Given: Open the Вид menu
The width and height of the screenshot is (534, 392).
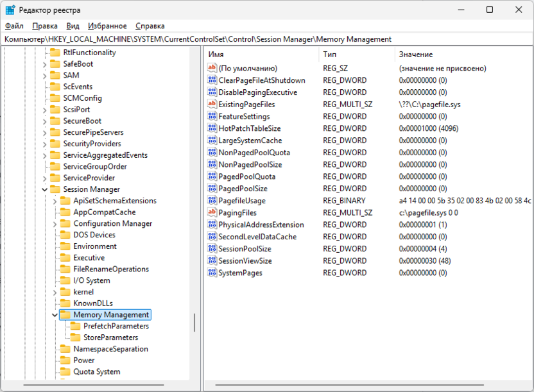Looking at the screenshot, I should [x=73, y=26].
